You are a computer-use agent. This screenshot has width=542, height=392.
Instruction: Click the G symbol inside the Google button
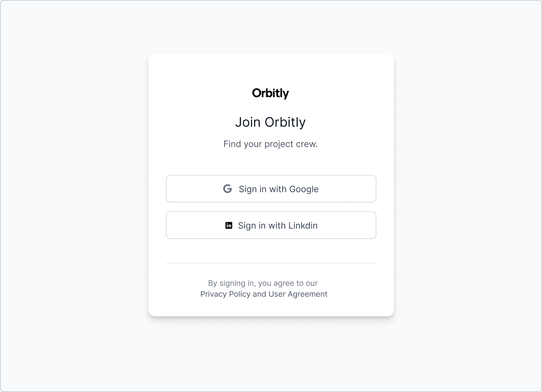click(228, 189)
